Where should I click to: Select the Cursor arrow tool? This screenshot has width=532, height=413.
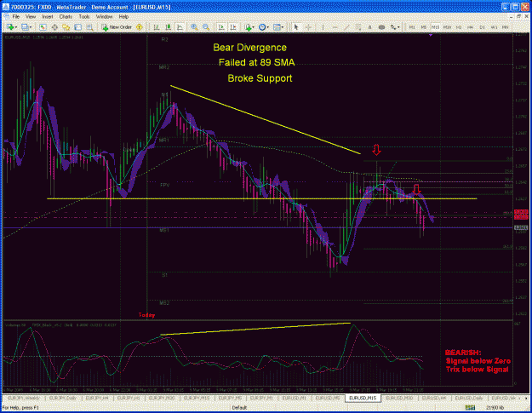296,27
